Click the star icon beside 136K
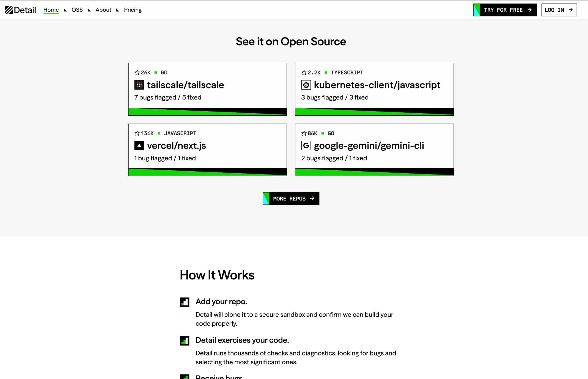Viewport: 588px width, 379px height. click(137, 133)
